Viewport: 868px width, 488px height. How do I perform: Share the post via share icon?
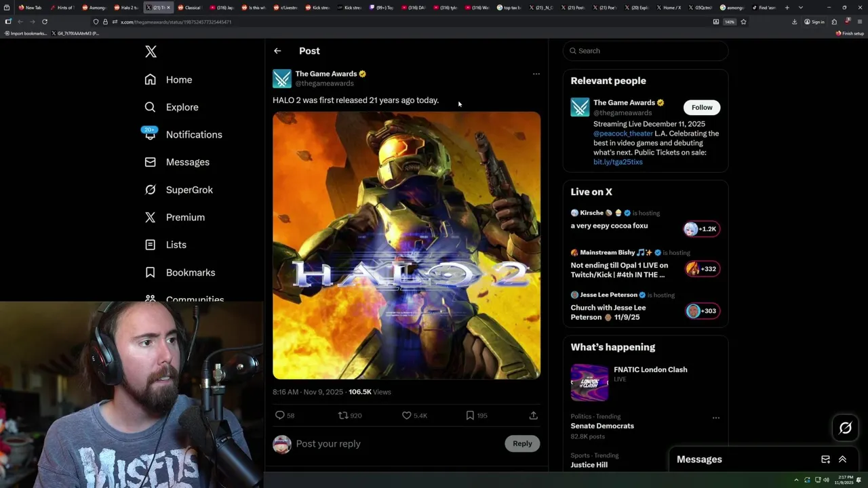coord(533,415)
